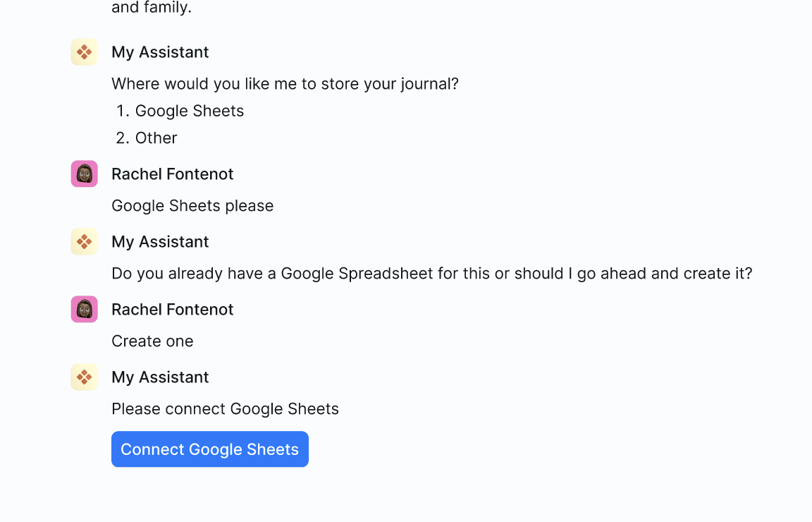Select option '2. Other' from the list

[x=156, y=138]
